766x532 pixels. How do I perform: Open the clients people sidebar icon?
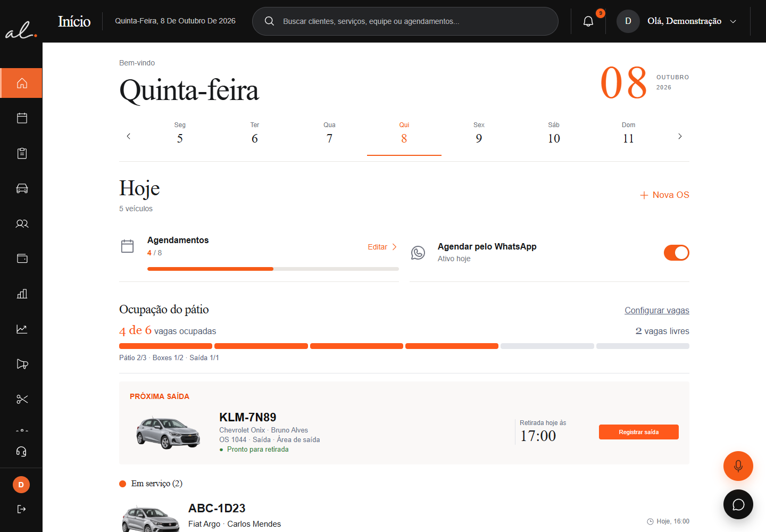click(x=22, y=223)
